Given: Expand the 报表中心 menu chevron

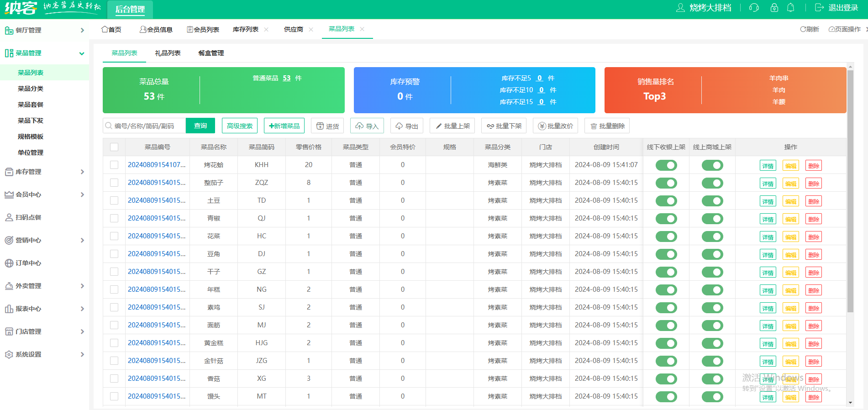Looking at the screenshot, I should coord(82,309).
